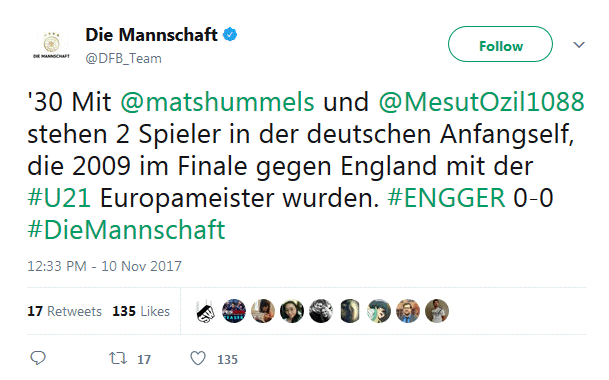The height and width of the screenshot is (380, 609).
Task: Click the first liker avatar with SW logo
Action: click(205, 311)
